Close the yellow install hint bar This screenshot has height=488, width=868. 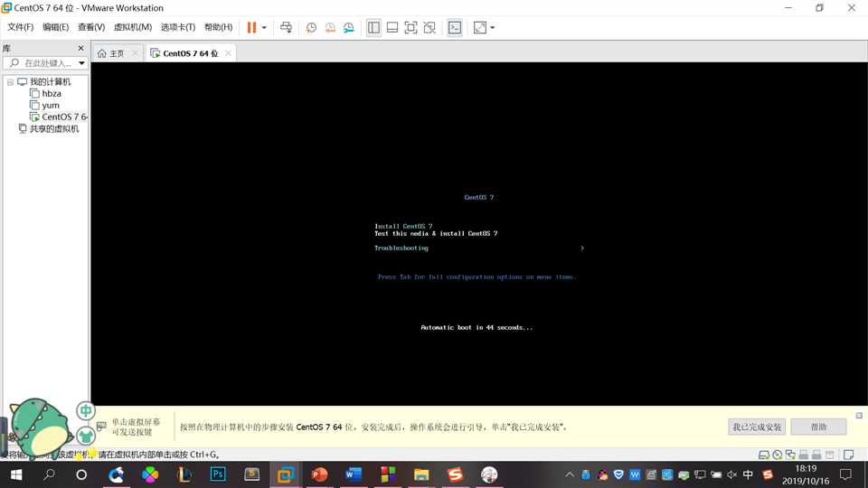tap(859, 415)
